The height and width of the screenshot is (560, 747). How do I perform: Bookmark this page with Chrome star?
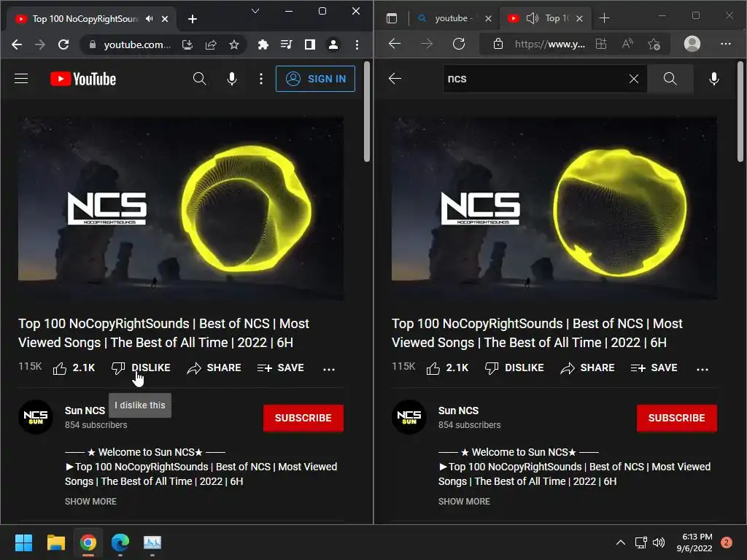pos(234,44)
